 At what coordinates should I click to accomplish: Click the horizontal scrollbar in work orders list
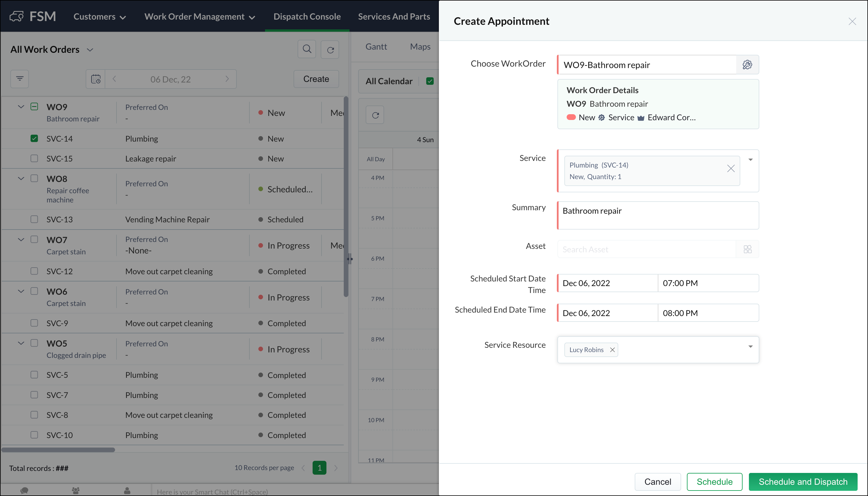pos(58,450)
